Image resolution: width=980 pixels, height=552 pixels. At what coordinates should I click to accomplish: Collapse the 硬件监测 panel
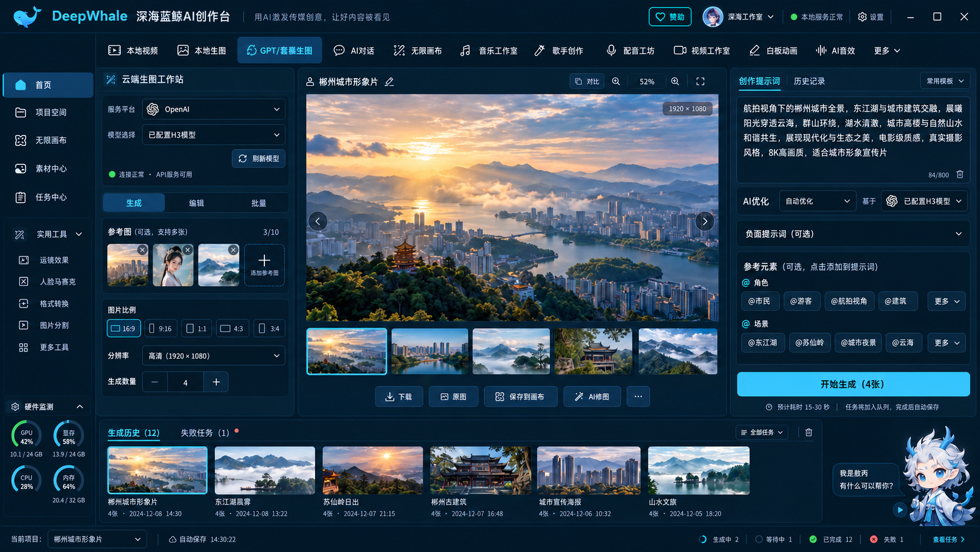tap(80, 407)
